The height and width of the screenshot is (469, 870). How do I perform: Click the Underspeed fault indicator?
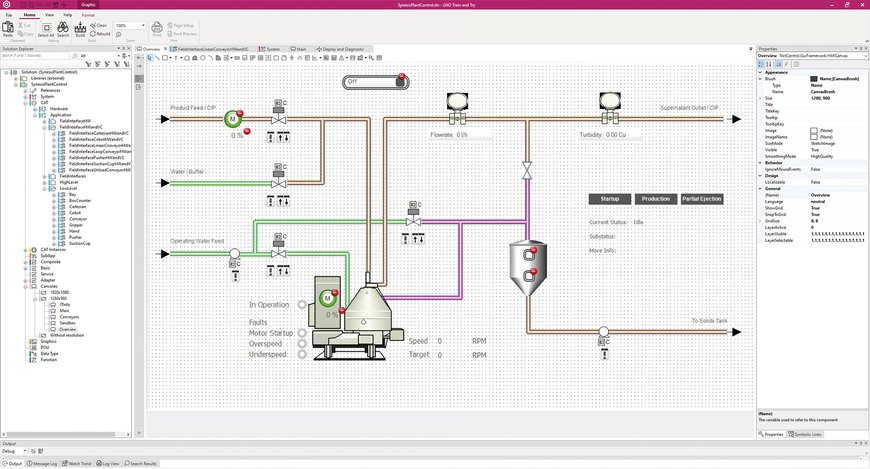302,354
